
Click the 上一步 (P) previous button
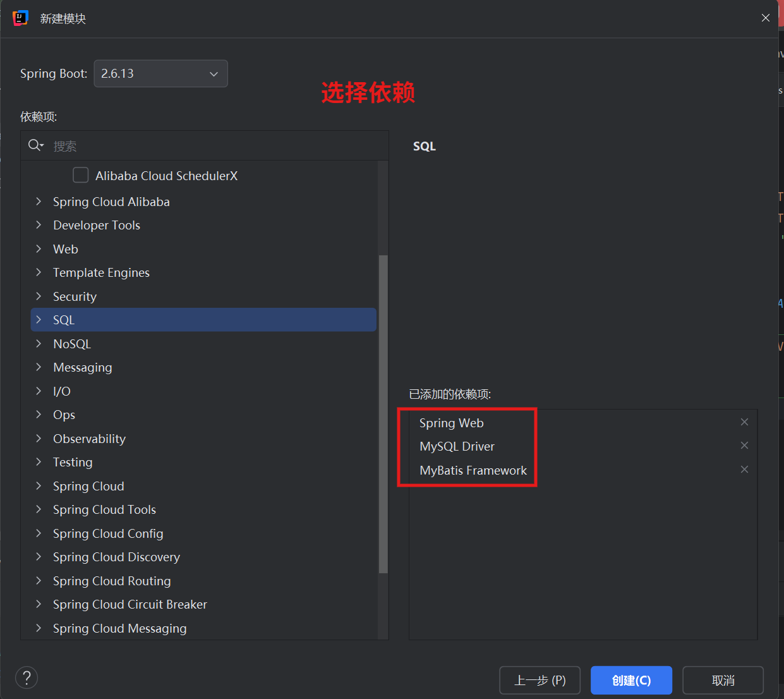540,680
